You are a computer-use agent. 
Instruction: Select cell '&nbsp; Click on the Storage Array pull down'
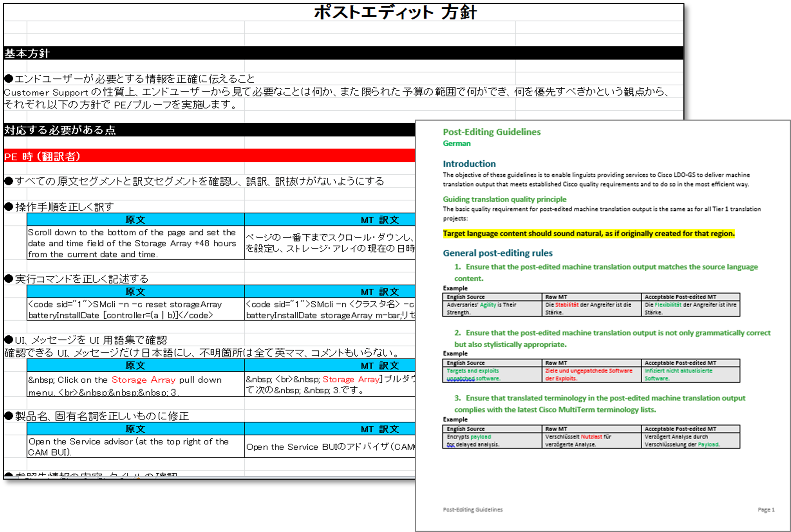pos(136,384)
